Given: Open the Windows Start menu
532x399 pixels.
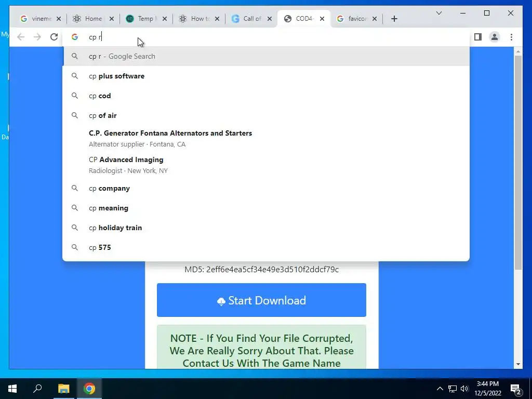Looking at the screenshot, I should tap(12, 389).
